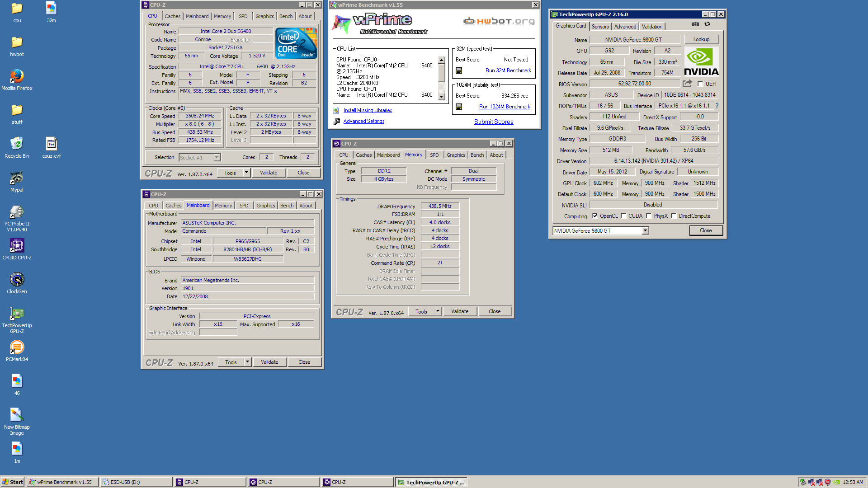Open Validation tab in GPU-Z
This screenshot has height=488, width=868.
tap(652, 27)
